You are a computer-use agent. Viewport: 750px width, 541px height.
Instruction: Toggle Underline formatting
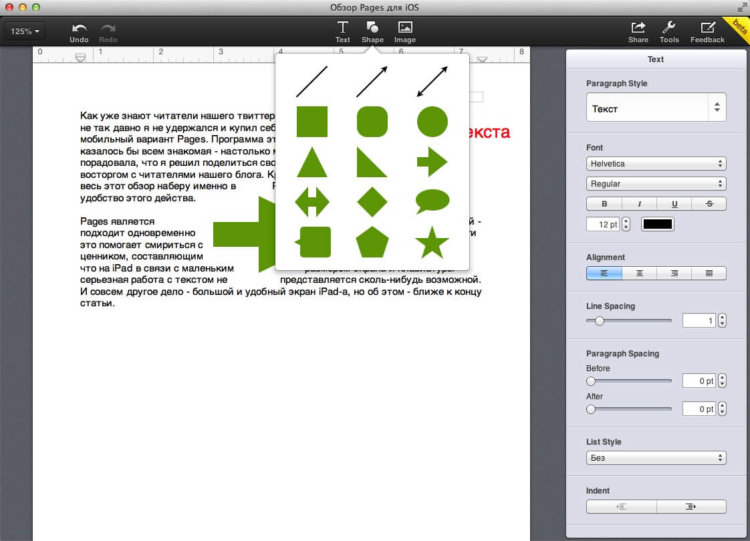point(674,204)
